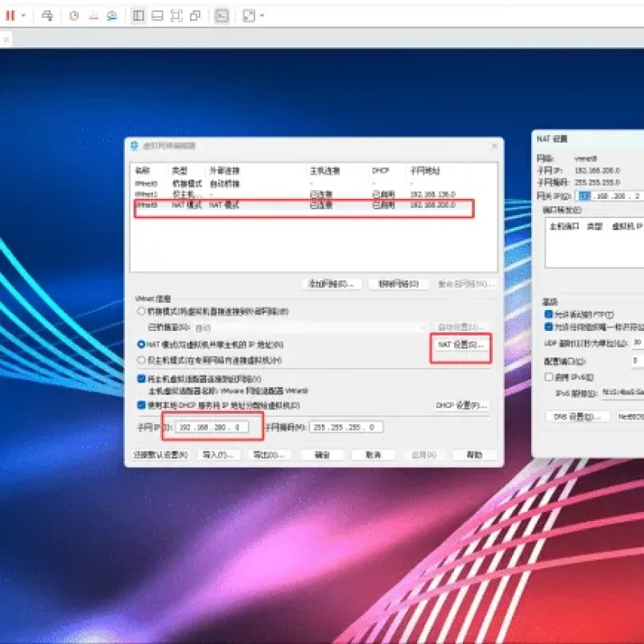Click the 子网 IP field 192.168.200.0

[x=212, y=427]
